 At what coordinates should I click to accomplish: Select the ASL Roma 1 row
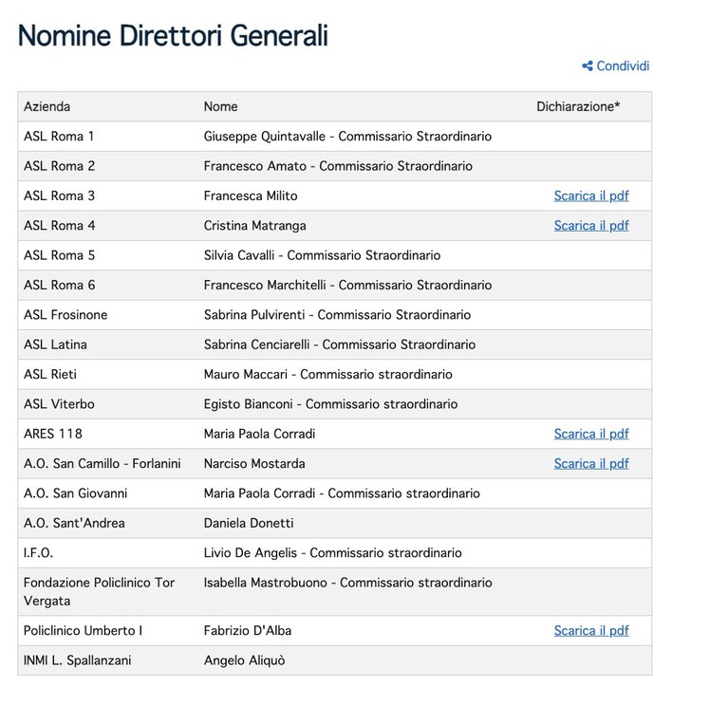[335, 137]
